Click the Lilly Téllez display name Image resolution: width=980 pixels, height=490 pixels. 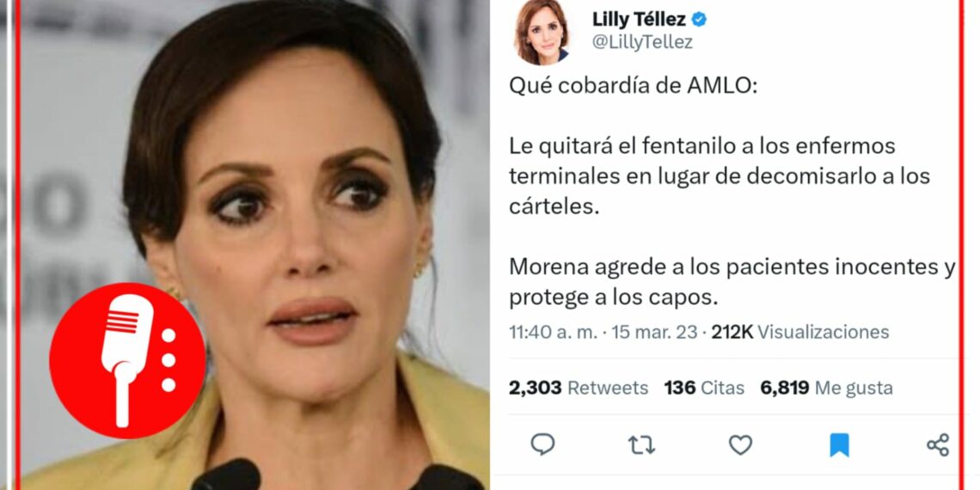click(x=640, y=20)
